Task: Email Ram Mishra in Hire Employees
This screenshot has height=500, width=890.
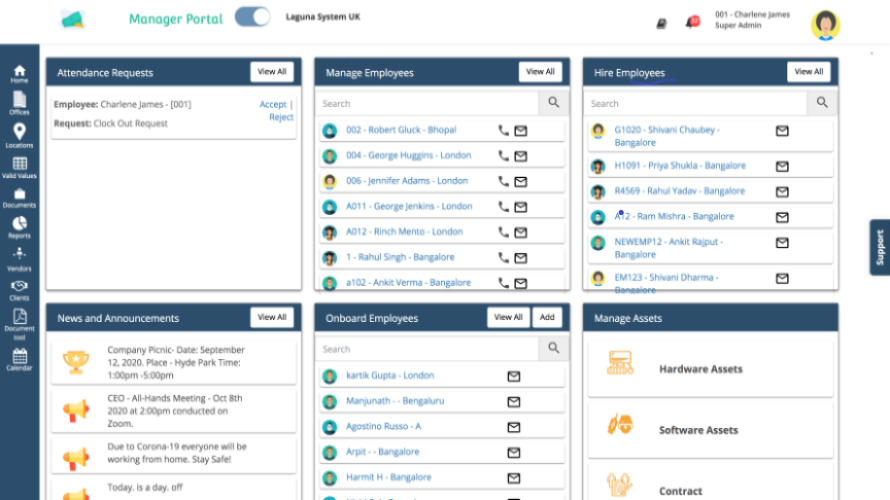Action: click(782, 217)
